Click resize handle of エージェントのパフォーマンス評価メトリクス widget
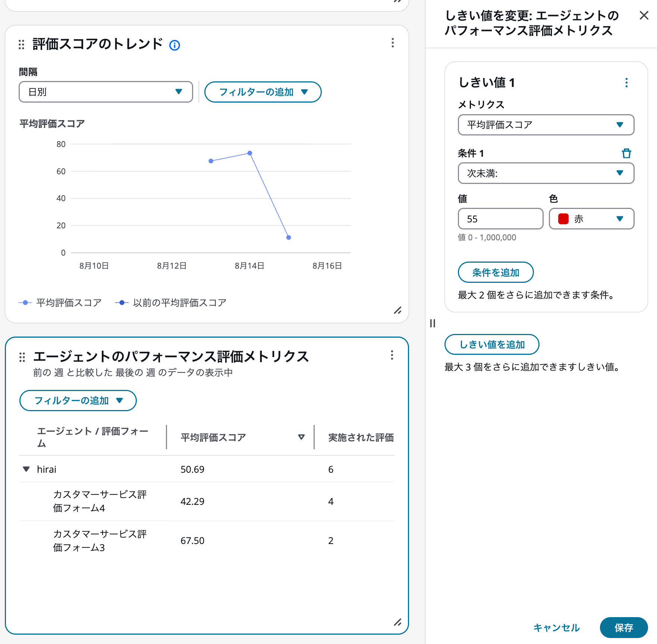The height and width of the screenshot is (644, 657). [398, 622]
